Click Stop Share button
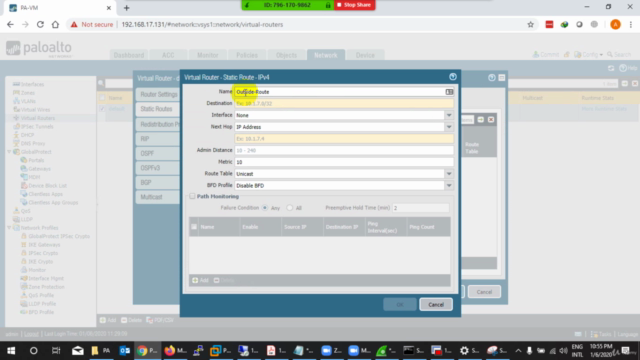The width and height of the screenshot is (640, 360). (354, 5)
